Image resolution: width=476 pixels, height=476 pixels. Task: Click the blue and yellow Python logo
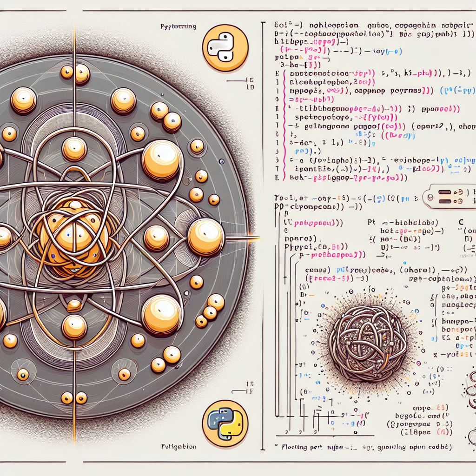coord(225,423)
